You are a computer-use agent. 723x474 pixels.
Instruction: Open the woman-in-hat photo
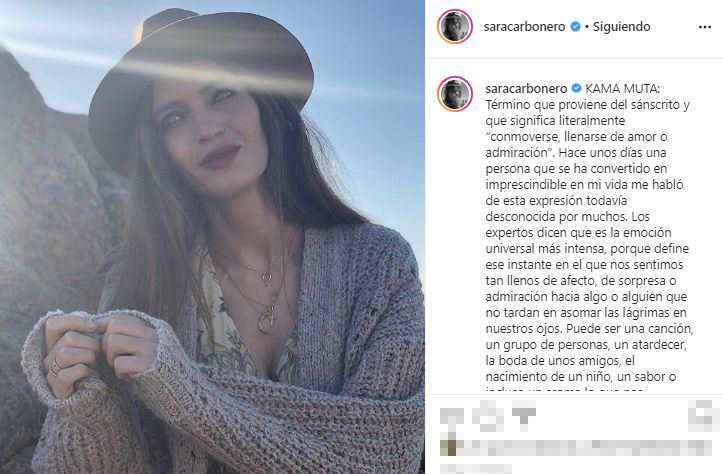coord(212,237)
